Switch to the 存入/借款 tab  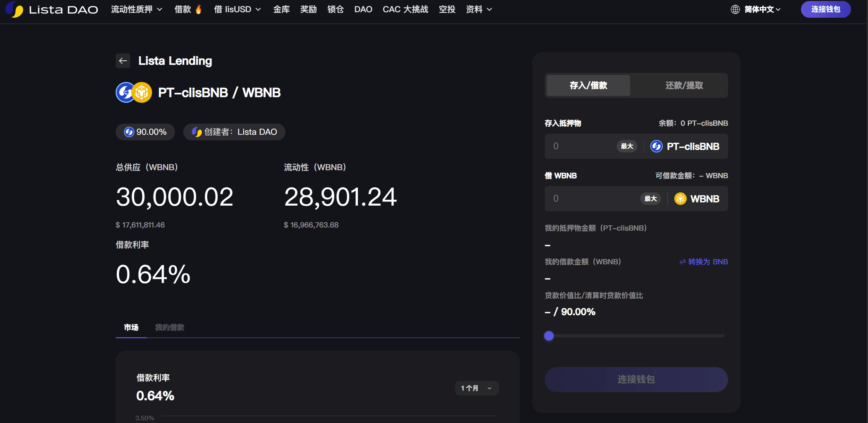(588, 85)
